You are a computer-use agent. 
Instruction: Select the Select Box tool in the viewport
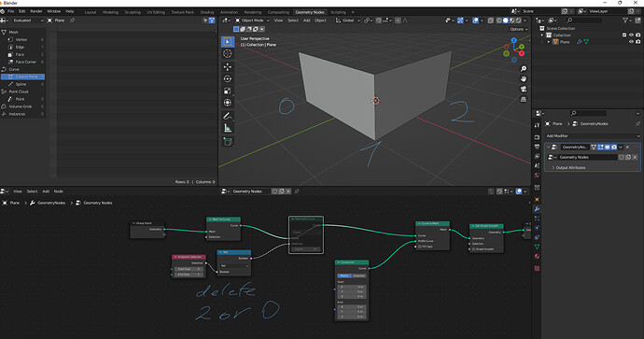[227, 41]
